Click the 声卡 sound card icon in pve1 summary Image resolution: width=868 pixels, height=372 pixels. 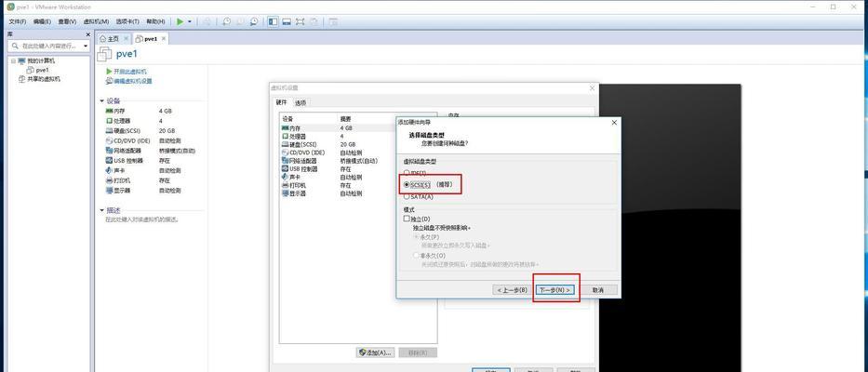click(x=109, y=170)
